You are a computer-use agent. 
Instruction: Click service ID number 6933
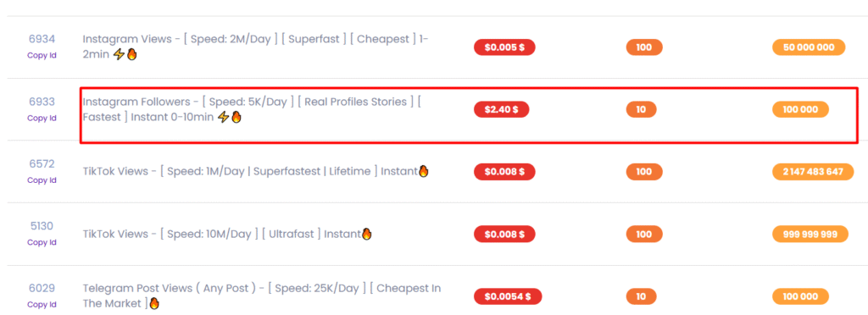(42, 102)
